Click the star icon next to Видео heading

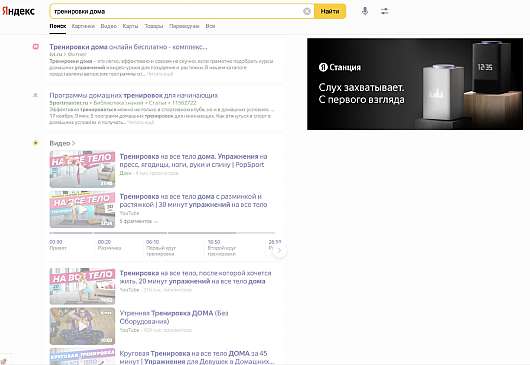35,143
